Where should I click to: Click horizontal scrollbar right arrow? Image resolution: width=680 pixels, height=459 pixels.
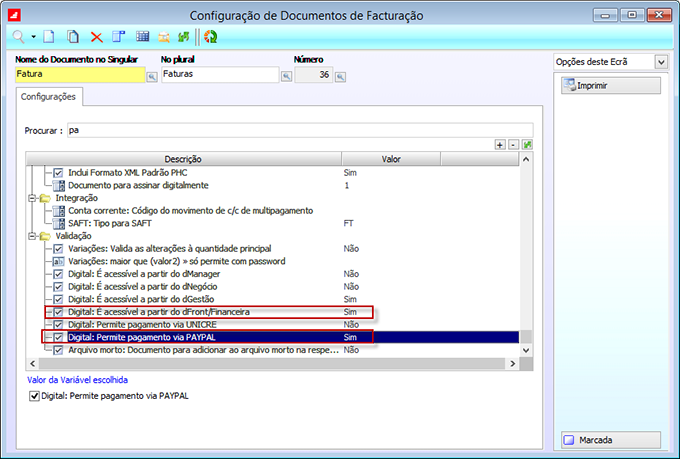(x=513, y=364)
